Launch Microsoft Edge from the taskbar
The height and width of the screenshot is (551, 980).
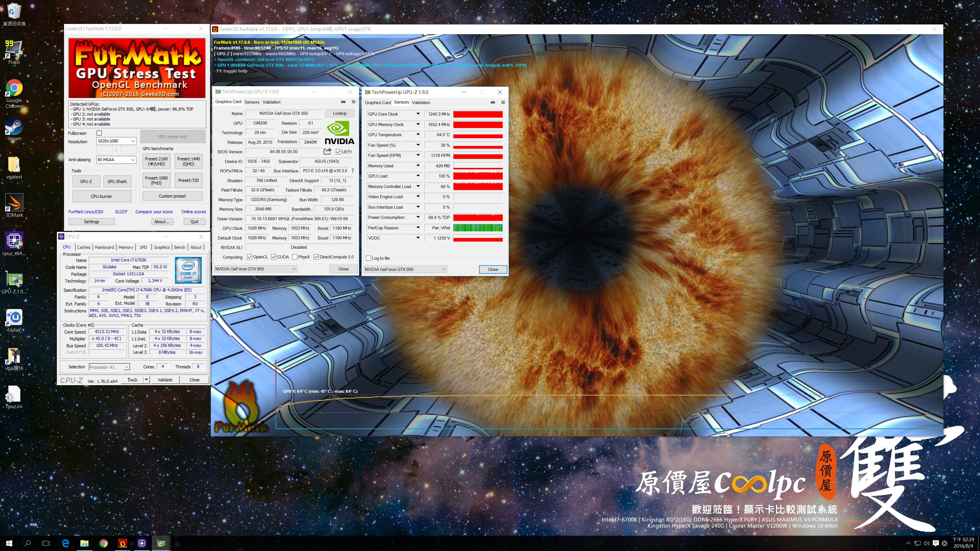click(x=65, y=543)
